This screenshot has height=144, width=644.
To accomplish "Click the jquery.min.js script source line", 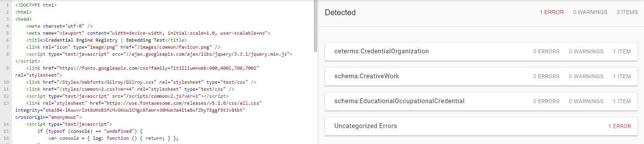I will coord(159,54).
